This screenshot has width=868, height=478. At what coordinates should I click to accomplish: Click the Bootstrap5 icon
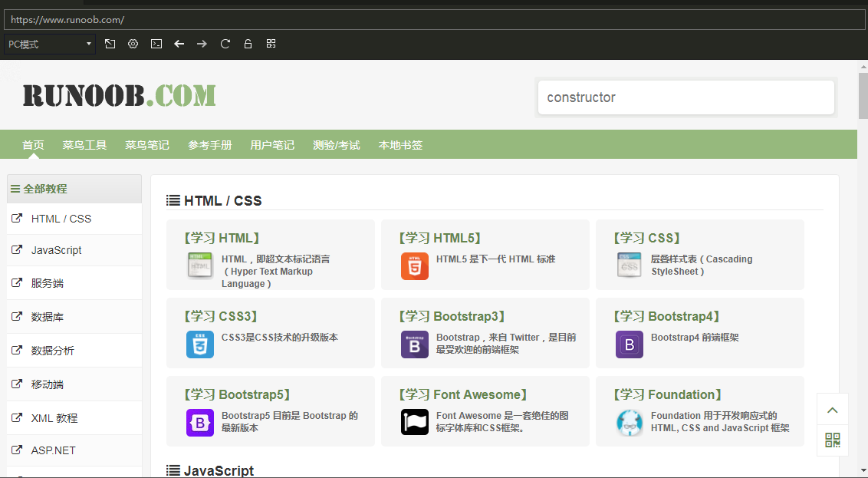point(200,423)
